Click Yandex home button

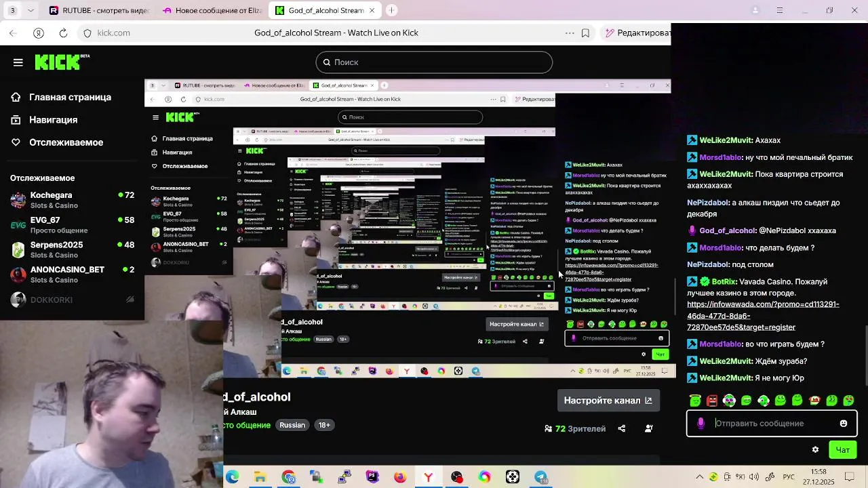pos(39,33)
